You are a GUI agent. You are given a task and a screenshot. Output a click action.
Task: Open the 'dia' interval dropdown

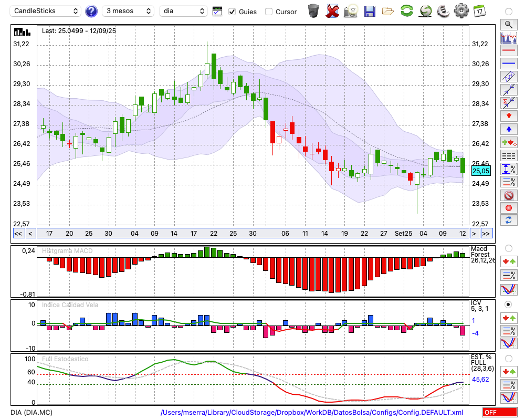pyautogui.click(x=183, y=11)
